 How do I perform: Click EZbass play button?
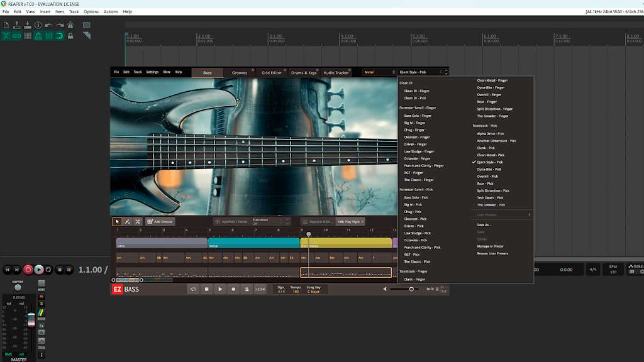(220, 289)
